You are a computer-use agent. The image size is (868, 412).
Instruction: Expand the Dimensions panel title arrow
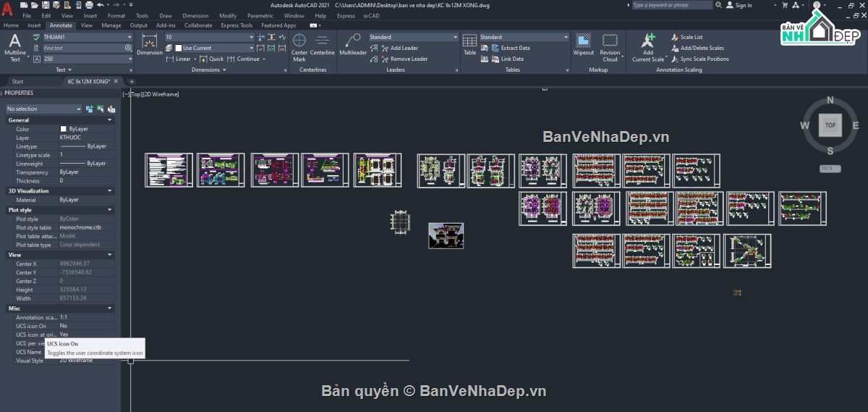[224, 70]
